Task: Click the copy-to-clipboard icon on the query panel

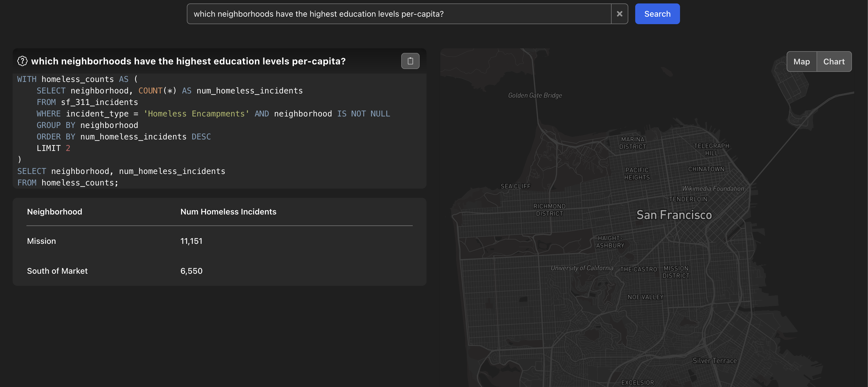Action: (410, 61)
